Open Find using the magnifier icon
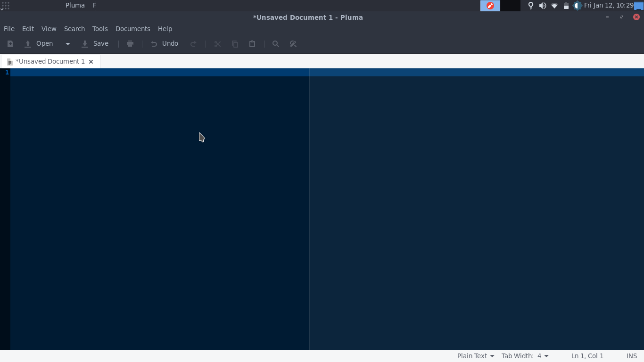 click(276, 44)
